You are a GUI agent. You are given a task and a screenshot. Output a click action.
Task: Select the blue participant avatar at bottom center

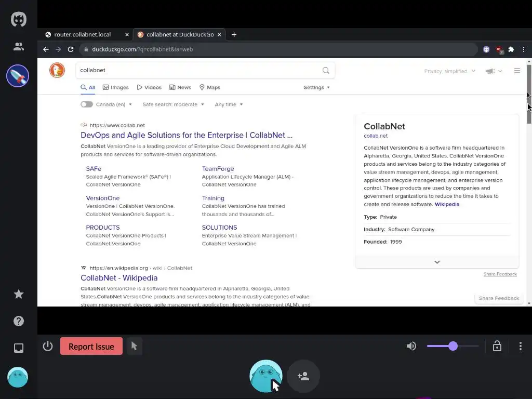click(265, 376)
